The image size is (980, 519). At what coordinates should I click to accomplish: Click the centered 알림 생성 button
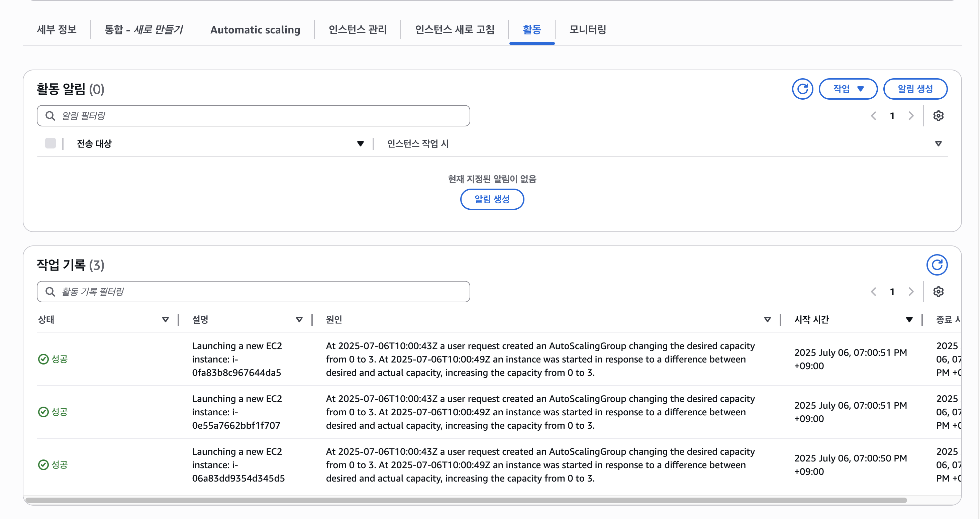pos(492,199)
